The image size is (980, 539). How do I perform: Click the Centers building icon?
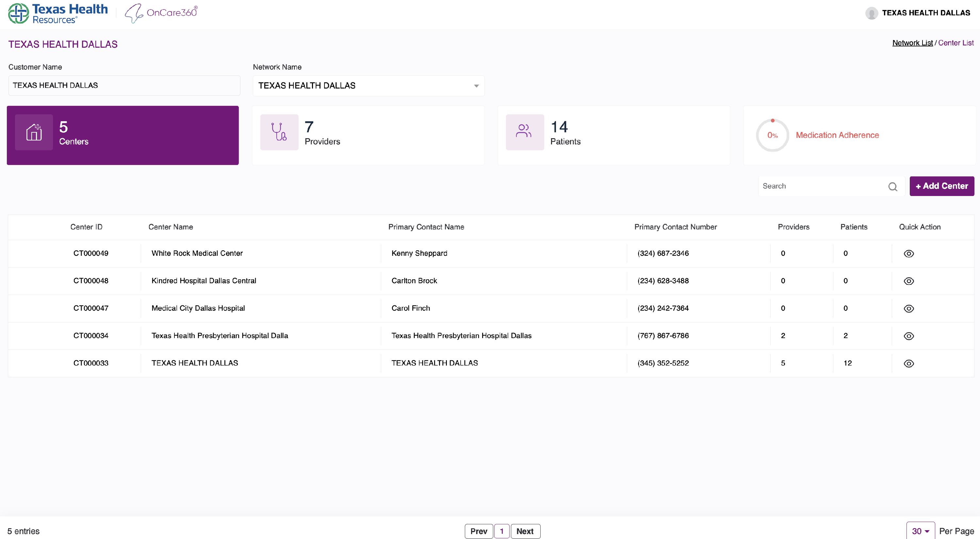pyautogui.click(x=34, y=132)
